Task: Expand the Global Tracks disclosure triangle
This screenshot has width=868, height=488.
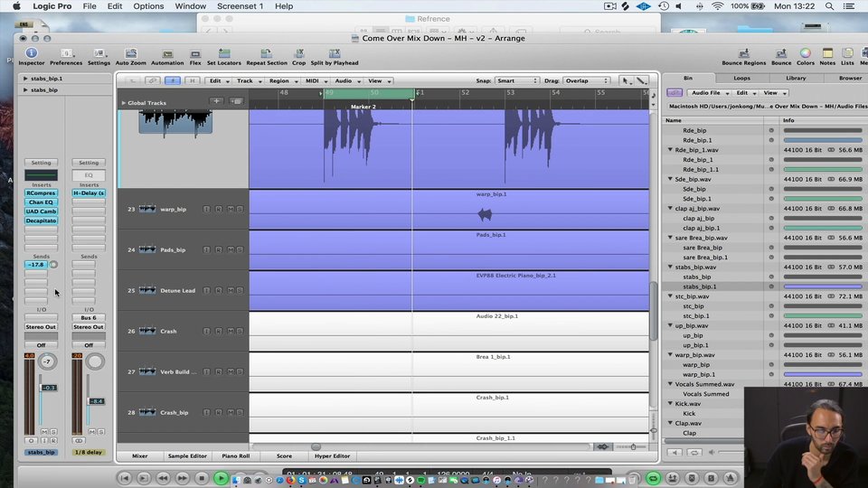Action: click(x=124, y=103)
